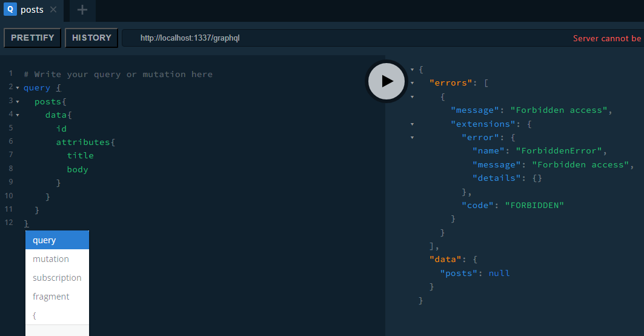Click the 'Server cannot be' error message
644x336 pixels.
click(606, 38)
